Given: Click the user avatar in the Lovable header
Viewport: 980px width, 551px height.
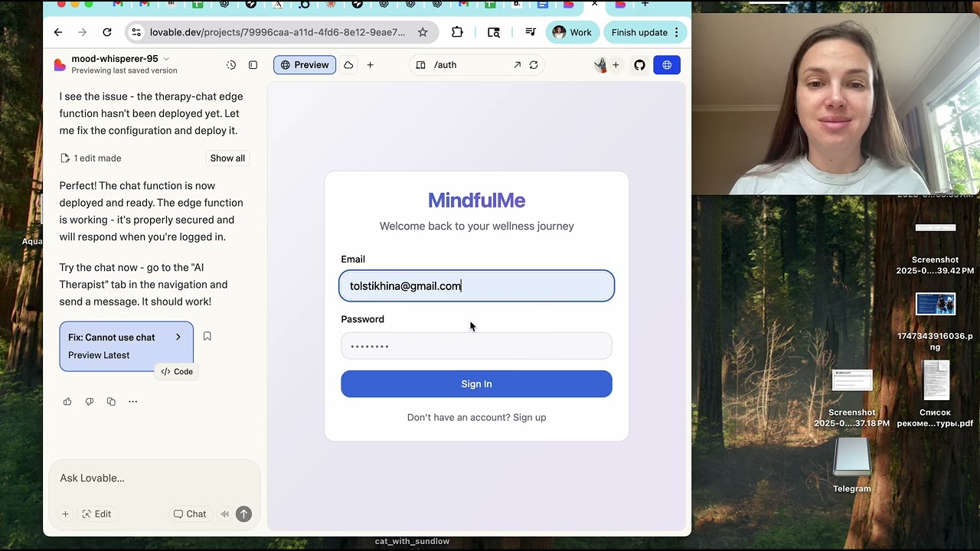Looking at the screenshot, I should click(601, 65).
